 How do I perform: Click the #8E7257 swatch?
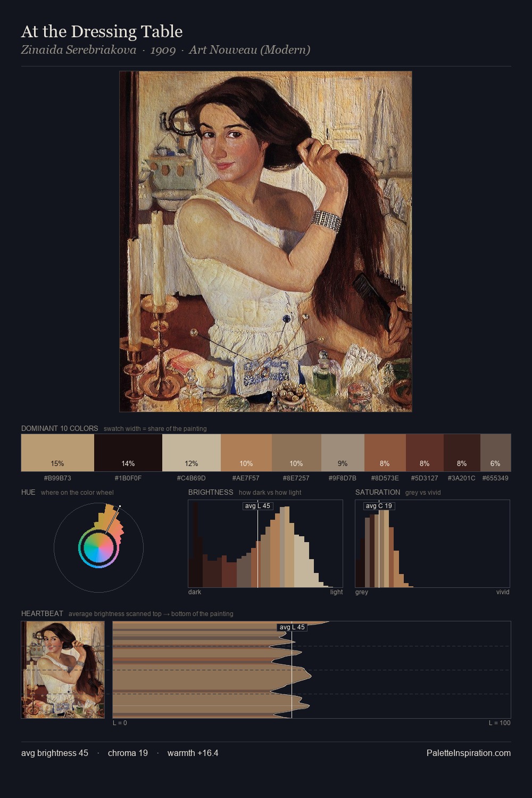296,453
